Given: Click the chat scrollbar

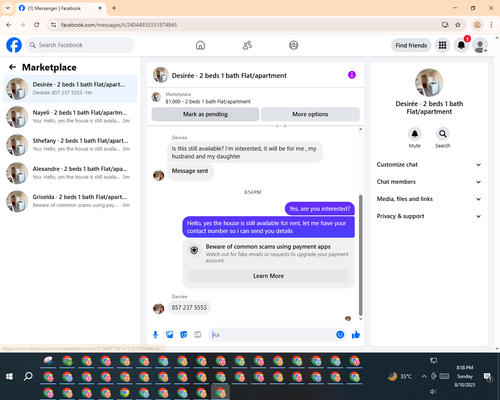Looking at the screenshot, I should 360,255.
